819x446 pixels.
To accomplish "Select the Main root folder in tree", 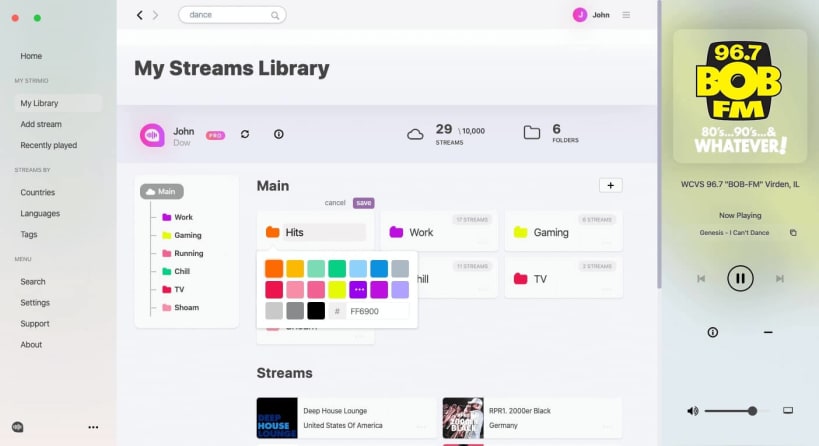I will pos(161,192).
